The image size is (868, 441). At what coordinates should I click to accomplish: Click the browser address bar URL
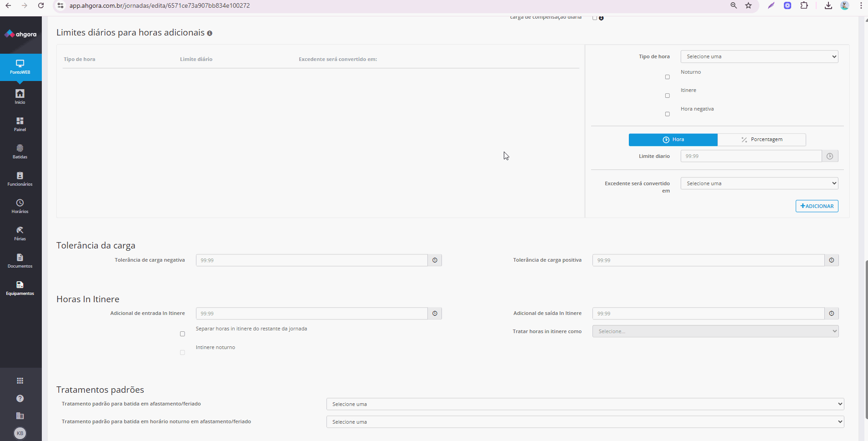(x=160, y=5)
